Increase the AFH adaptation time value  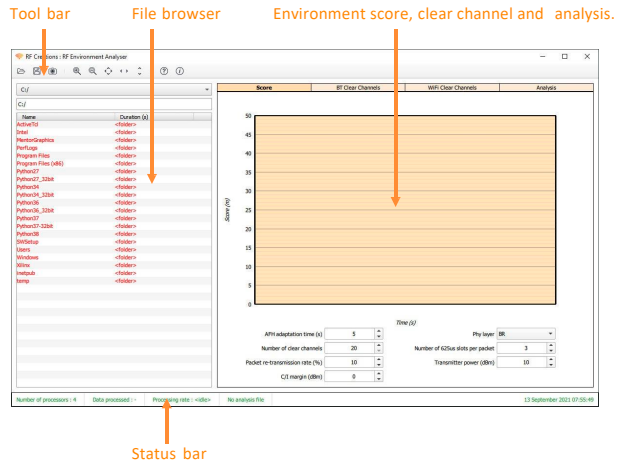(x=379, y=330)
